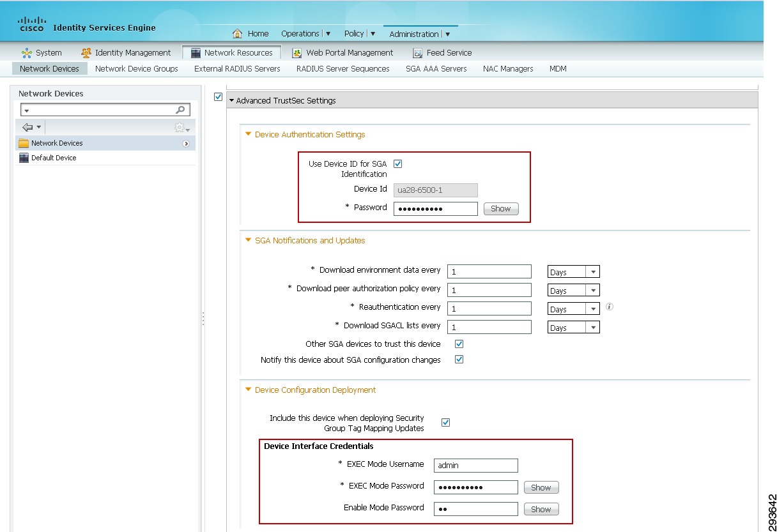This screenshot has height=532, width=777.
Task: Click the Download SGACL lists interval field
Action: point(489,328)
